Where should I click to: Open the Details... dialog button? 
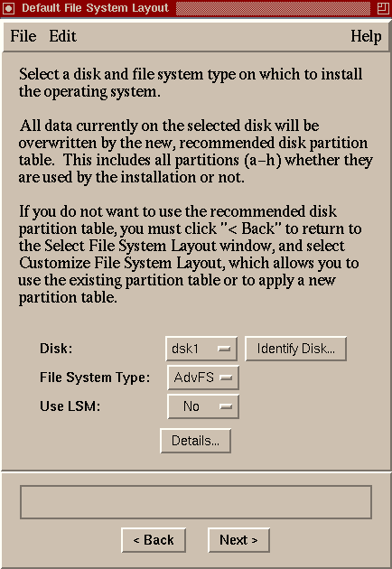point(195,441)
